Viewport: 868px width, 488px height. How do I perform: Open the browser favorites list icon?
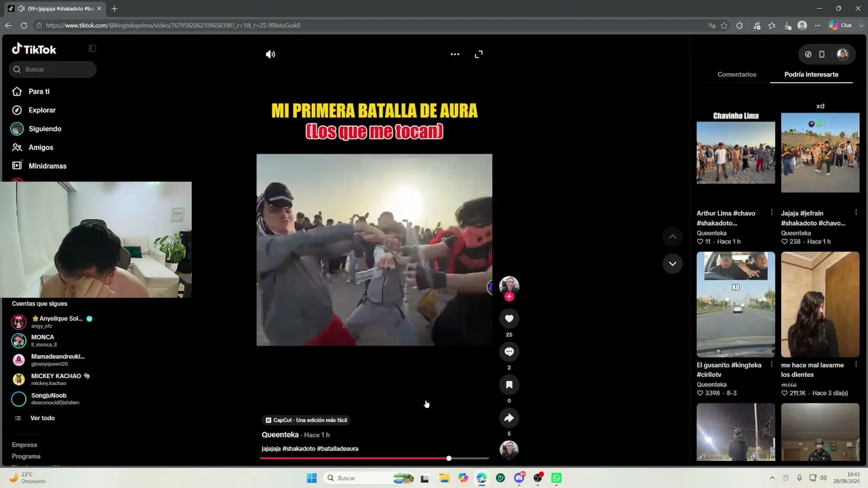(x=772, y=25)
